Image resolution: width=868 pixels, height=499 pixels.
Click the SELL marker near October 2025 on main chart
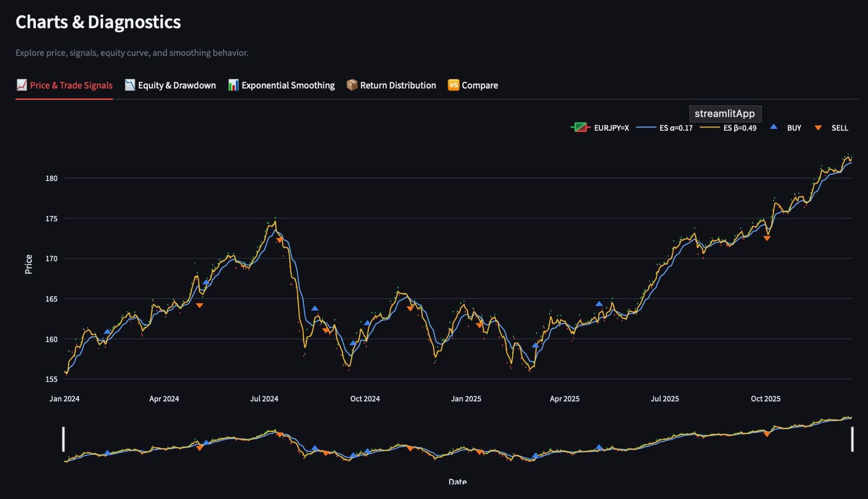767,238
